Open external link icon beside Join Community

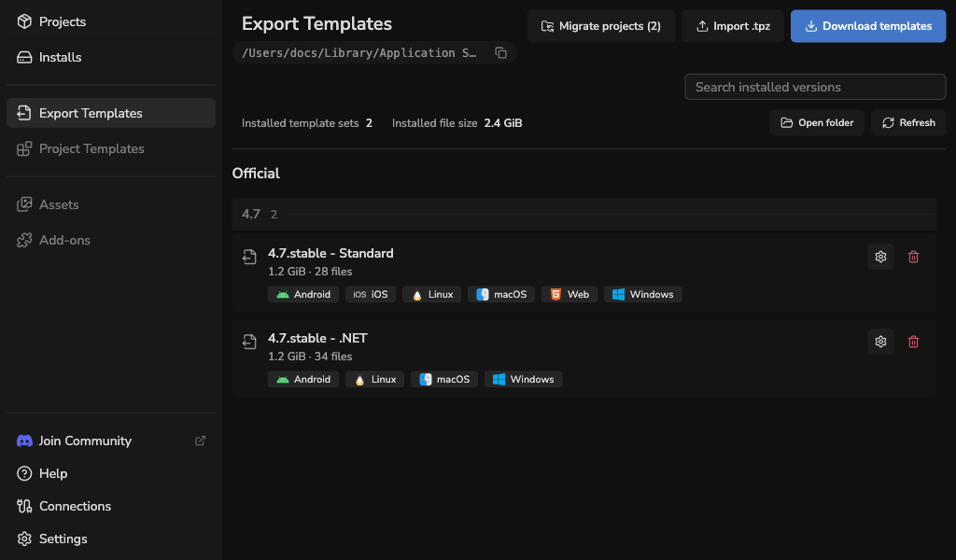click(200, 441)
